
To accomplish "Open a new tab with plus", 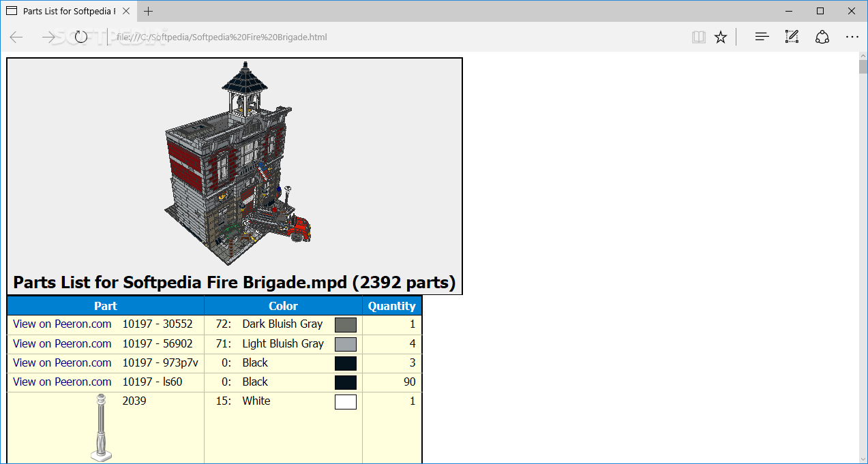I will point(149,11).
